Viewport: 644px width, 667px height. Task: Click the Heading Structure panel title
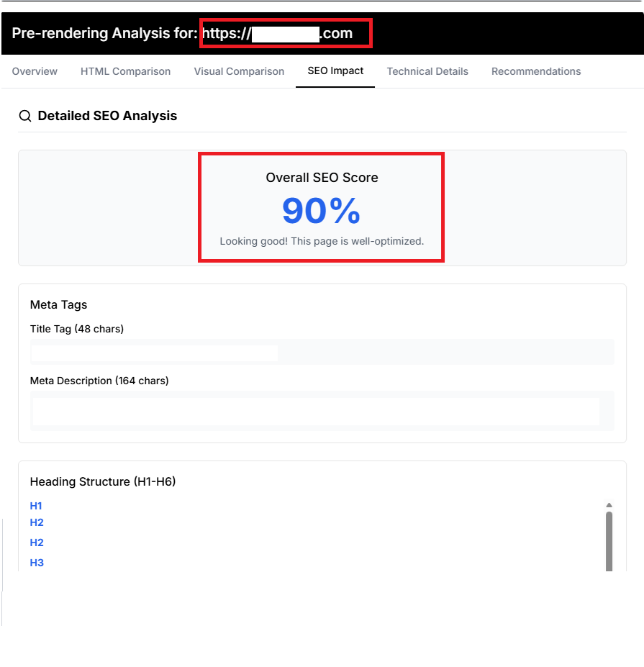coord(103,481)
